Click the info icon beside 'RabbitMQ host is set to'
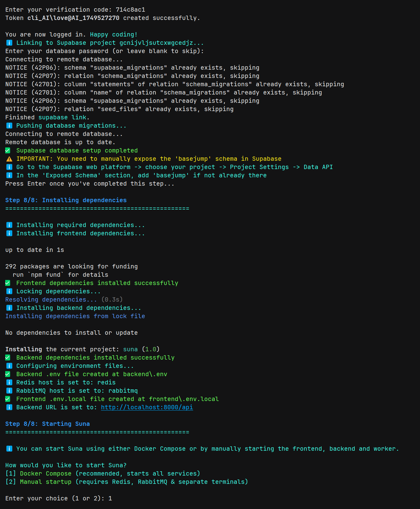420x509 pixels. click(x=9, y=391)
